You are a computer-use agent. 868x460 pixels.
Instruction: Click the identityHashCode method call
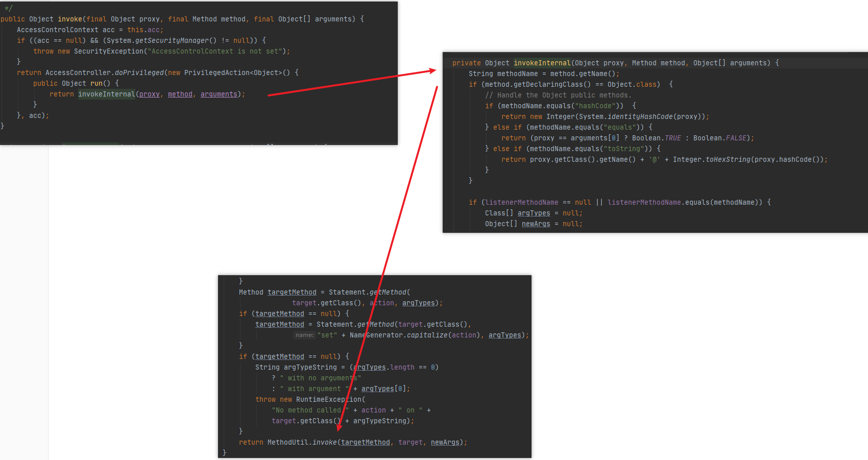coord(640,117)
